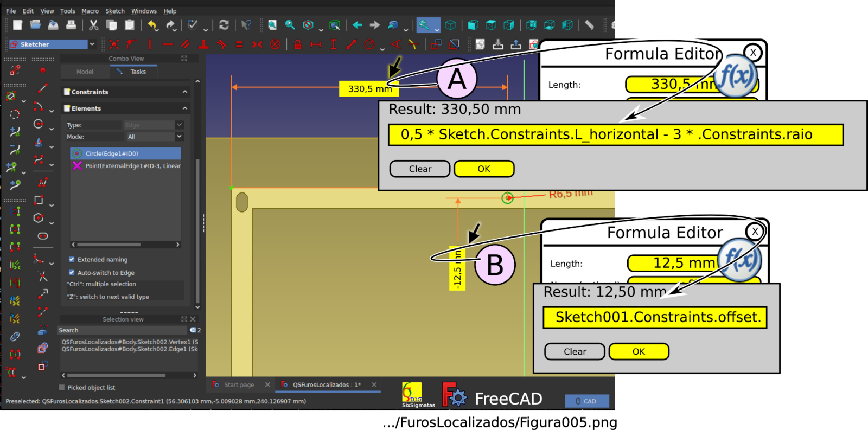Click the Print icon in toolbar
This screenshot has height=430, width=868.
(71, 25)
